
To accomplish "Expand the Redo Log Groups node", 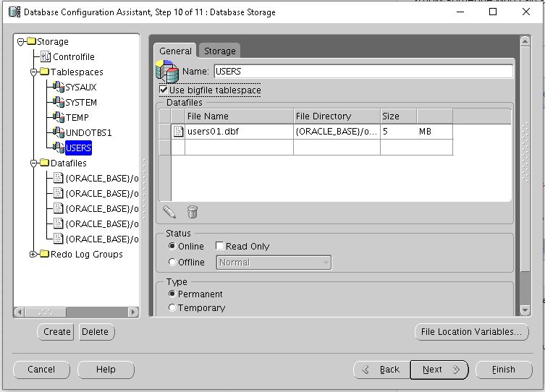I will (x=33, y=254).
